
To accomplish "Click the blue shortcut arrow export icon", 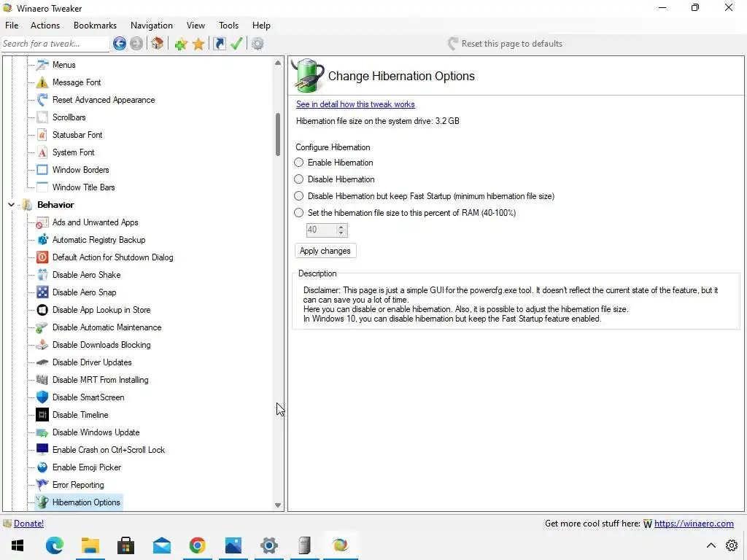I will tap(219, 44).
